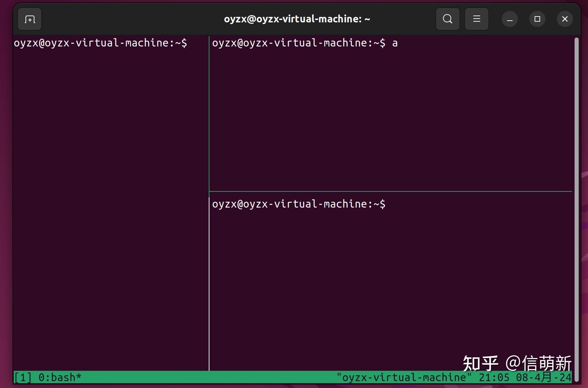Click the terminal title showing oyzx@oyzx-virtual-machine
Screen dimensions: 588x388
(x=297, y=19)
